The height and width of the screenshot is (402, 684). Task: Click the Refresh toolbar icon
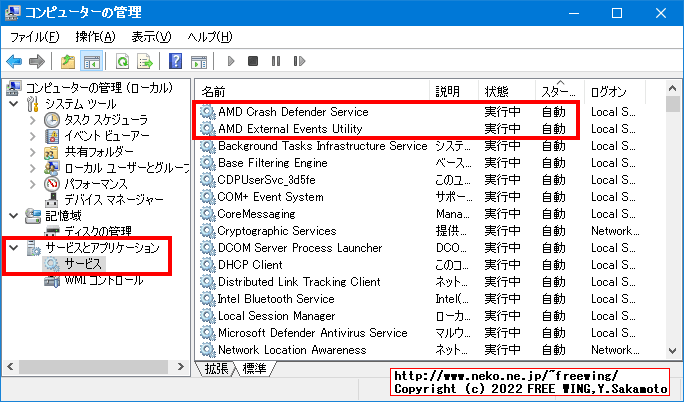click(x=123, y=61)
